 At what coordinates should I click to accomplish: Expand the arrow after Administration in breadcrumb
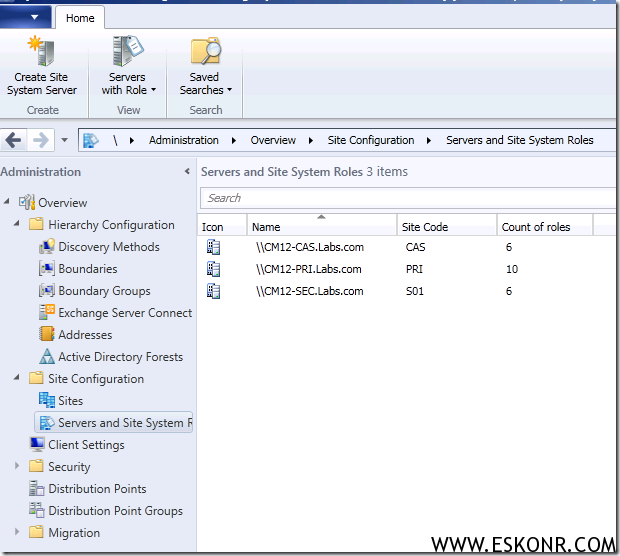click(234, 140)
